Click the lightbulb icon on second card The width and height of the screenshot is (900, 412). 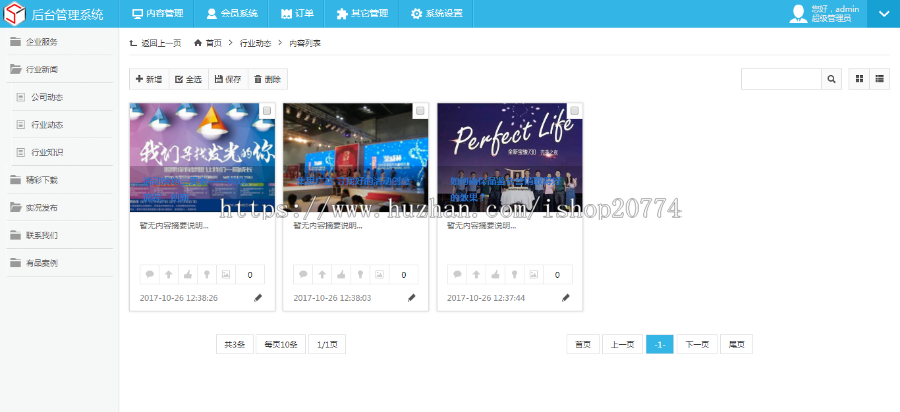(360, 274)
